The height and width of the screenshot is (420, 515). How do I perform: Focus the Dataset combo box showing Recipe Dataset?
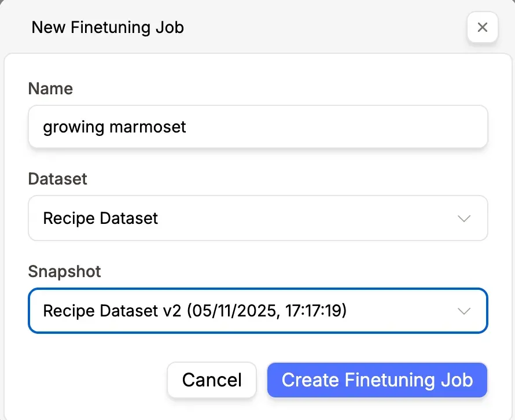(x=257, y=218)
